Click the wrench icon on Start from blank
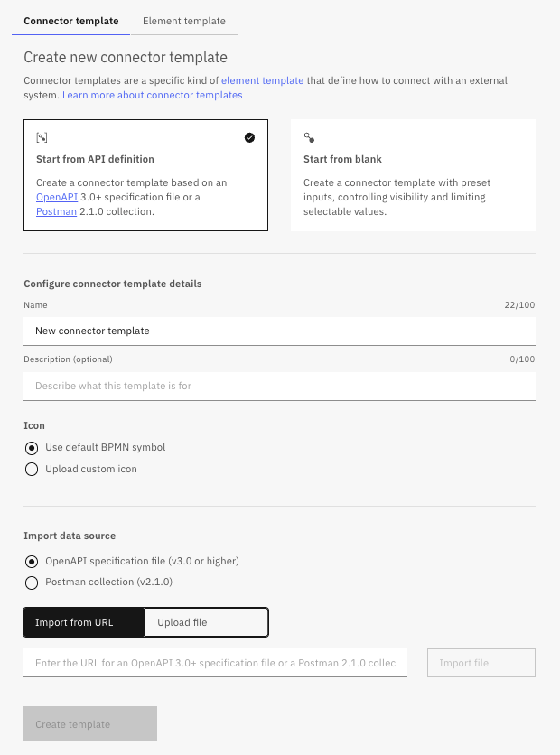 tap(309, 137)
